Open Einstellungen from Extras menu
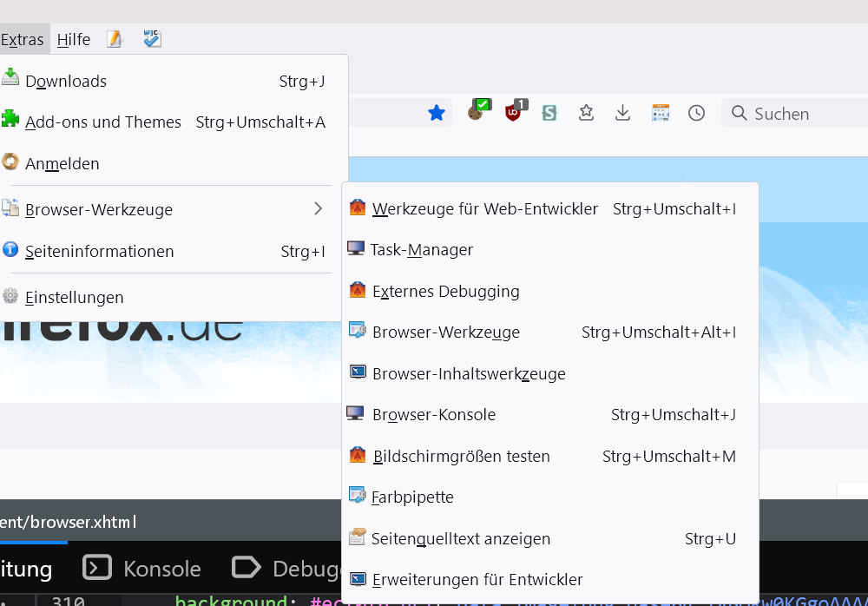Screen dimensions: 868x606 coord(75,297)
